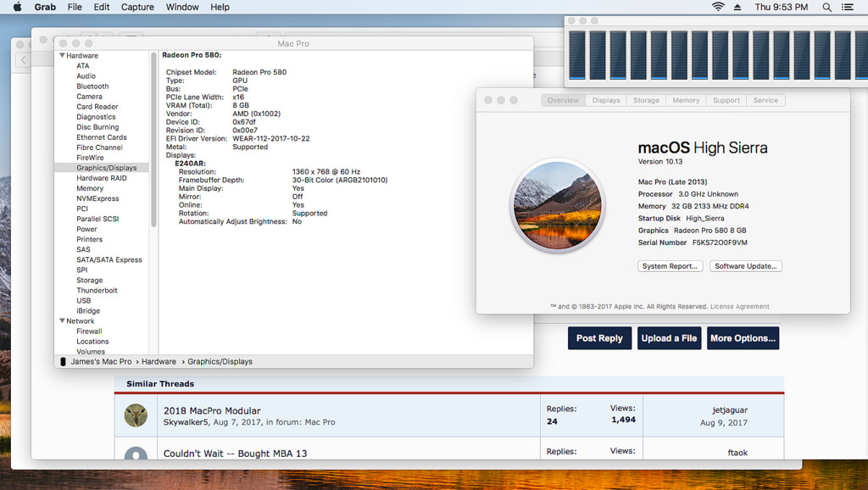868x490 pixels.
Task: Open Notification Center list icon
Action: point(847,7)
